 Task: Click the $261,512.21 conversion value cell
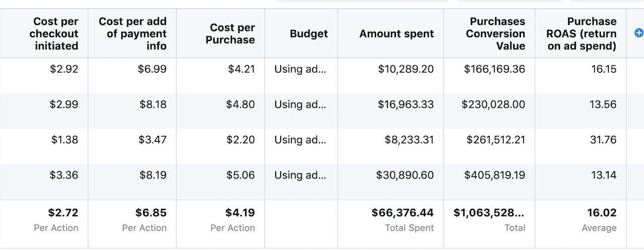[489, 146]
